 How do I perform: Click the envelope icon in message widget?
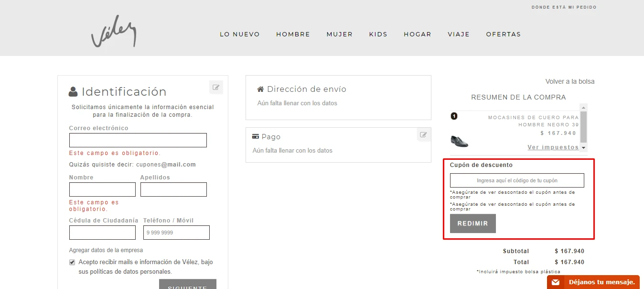(555, 282)
